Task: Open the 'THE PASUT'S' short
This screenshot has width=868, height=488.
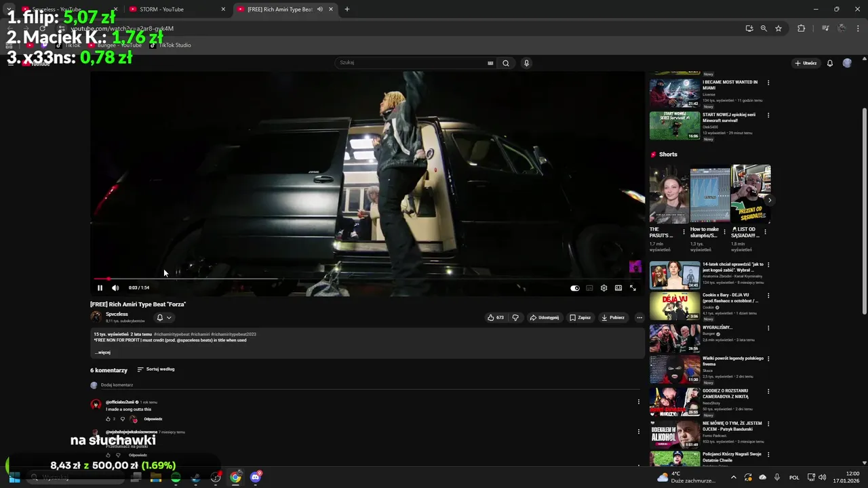Action: click(669, 194)
